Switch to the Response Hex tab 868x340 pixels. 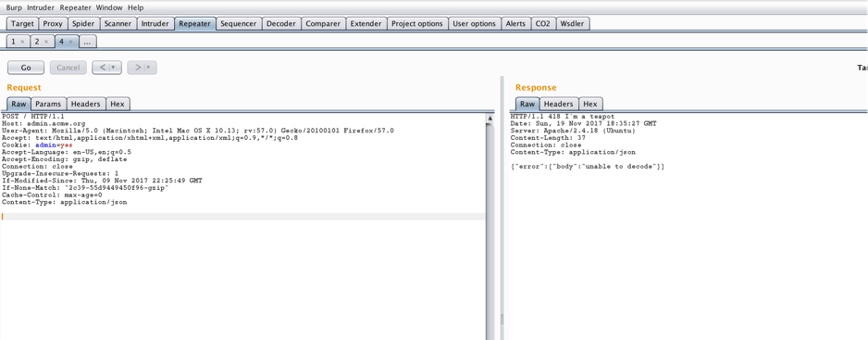(x=590, y=104)
